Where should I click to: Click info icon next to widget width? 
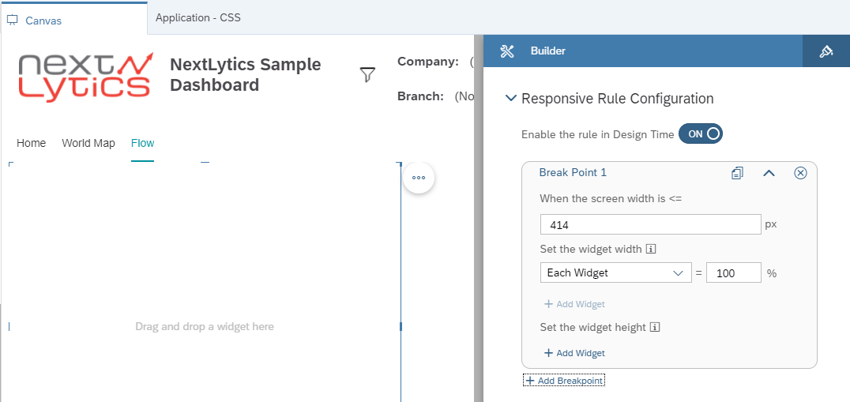[x=652, y=249]
